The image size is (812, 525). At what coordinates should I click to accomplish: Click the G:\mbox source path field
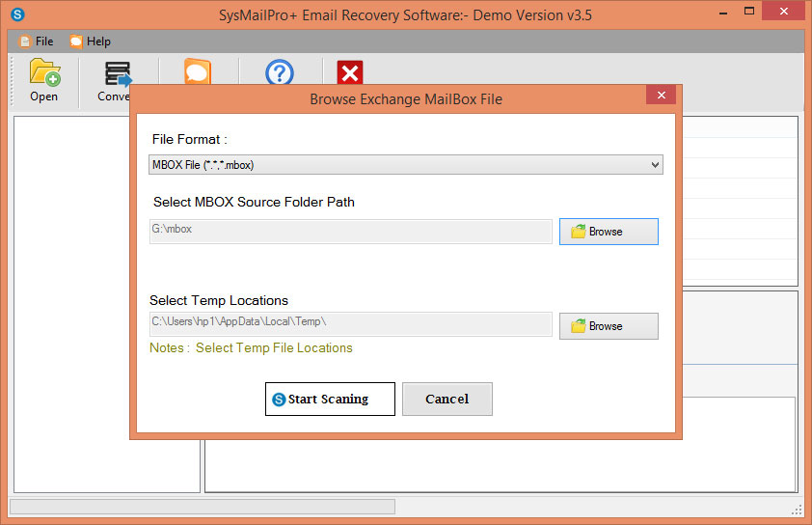(351, 232)
